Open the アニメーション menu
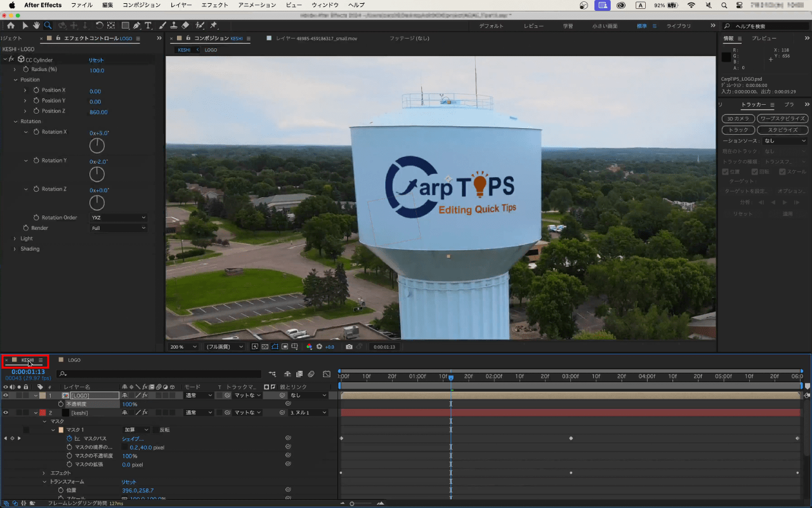 click(257, 5)
